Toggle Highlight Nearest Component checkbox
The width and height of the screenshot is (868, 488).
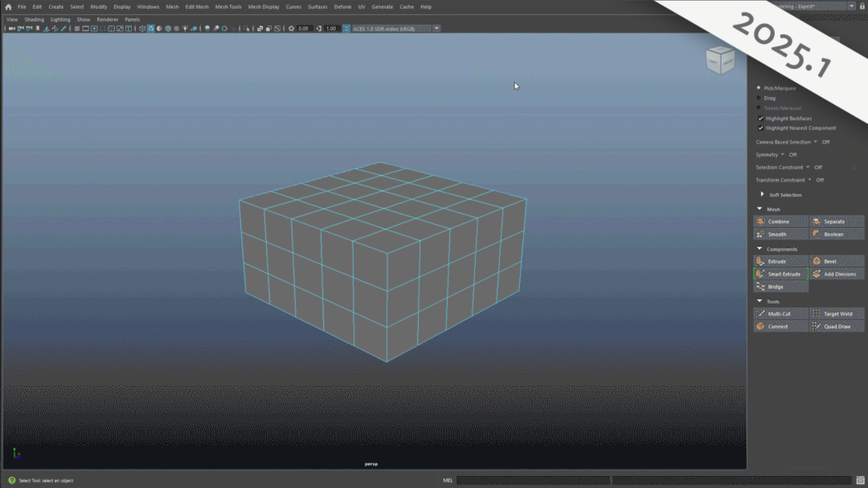point(761,128)
